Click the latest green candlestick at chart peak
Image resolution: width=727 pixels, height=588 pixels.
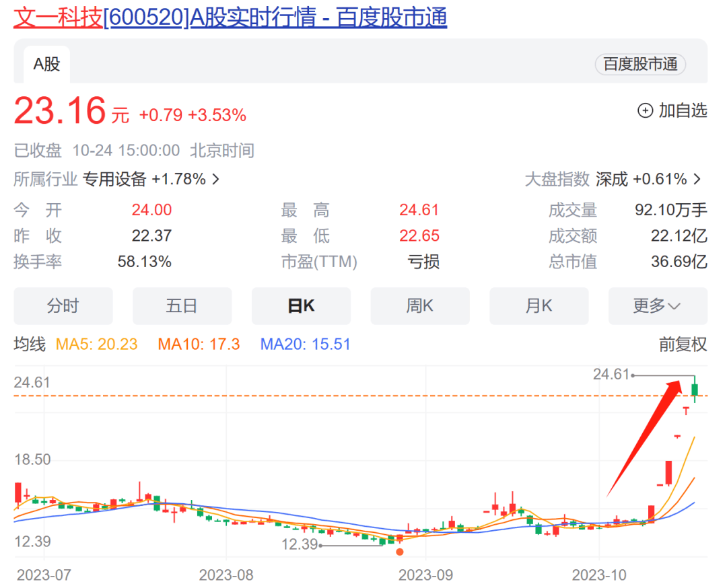coord(695,390)
